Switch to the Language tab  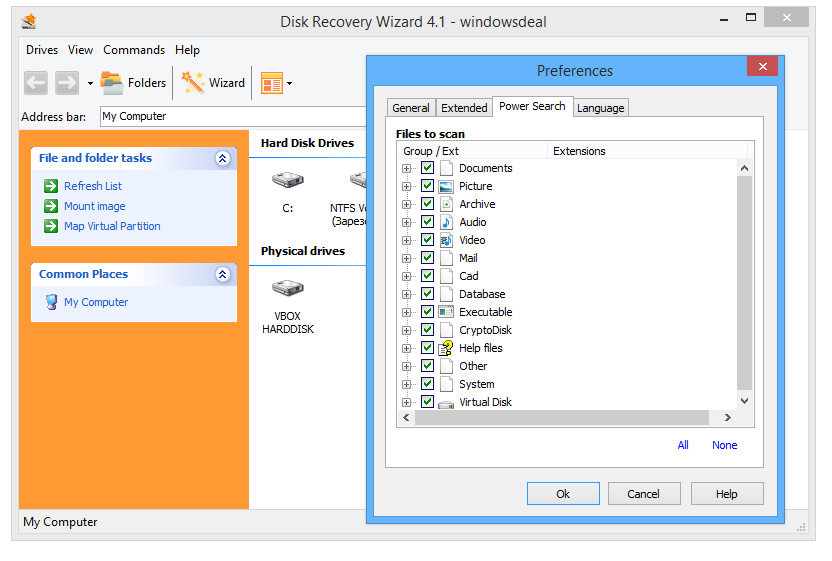tap(601, 108)
